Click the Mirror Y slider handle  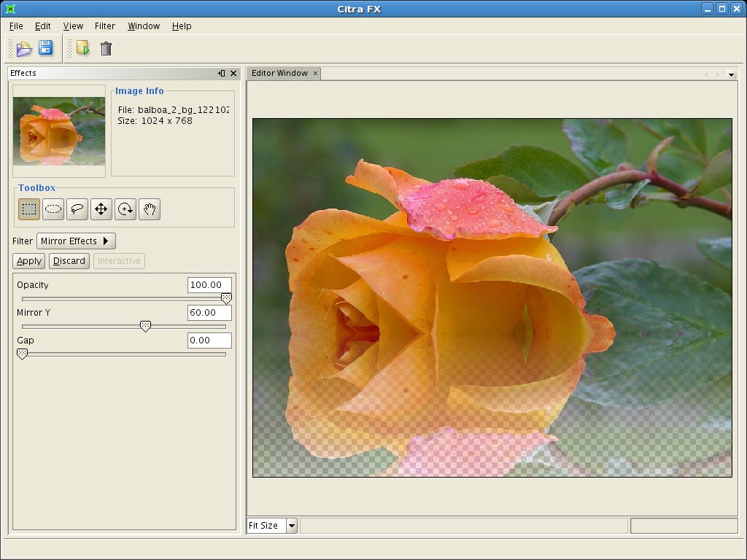click(145, 327)
